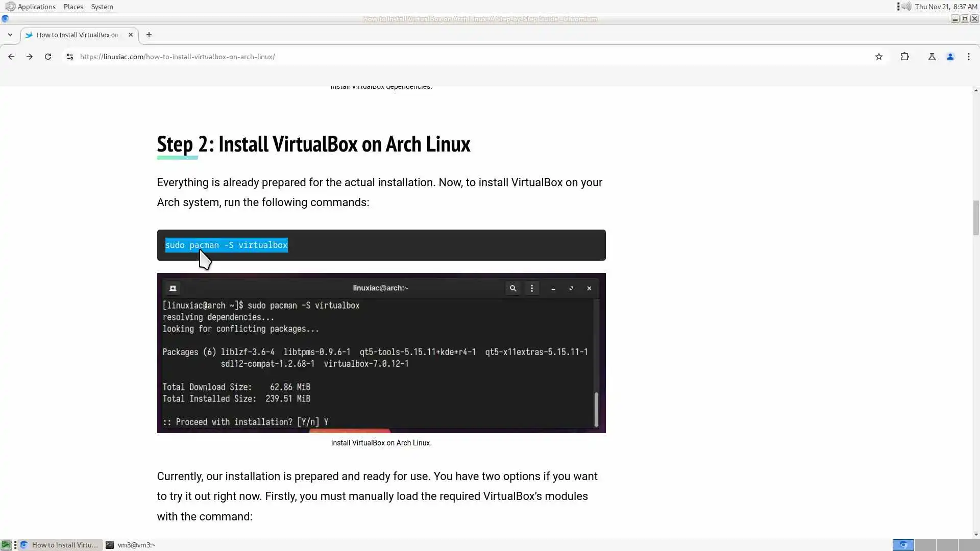Viewport: 980px width, 551px height.
Task: Click the Forward navigation arrow
Action: pos(30,57)
